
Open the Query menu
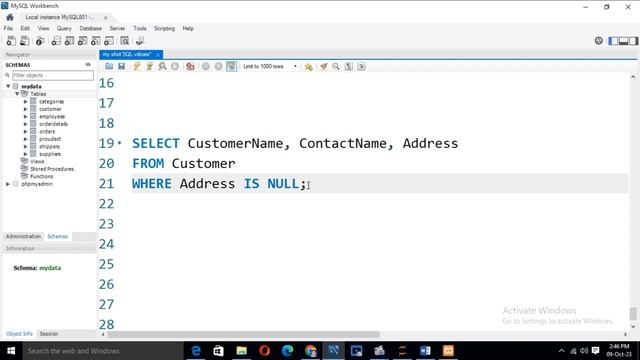(64, 29)
